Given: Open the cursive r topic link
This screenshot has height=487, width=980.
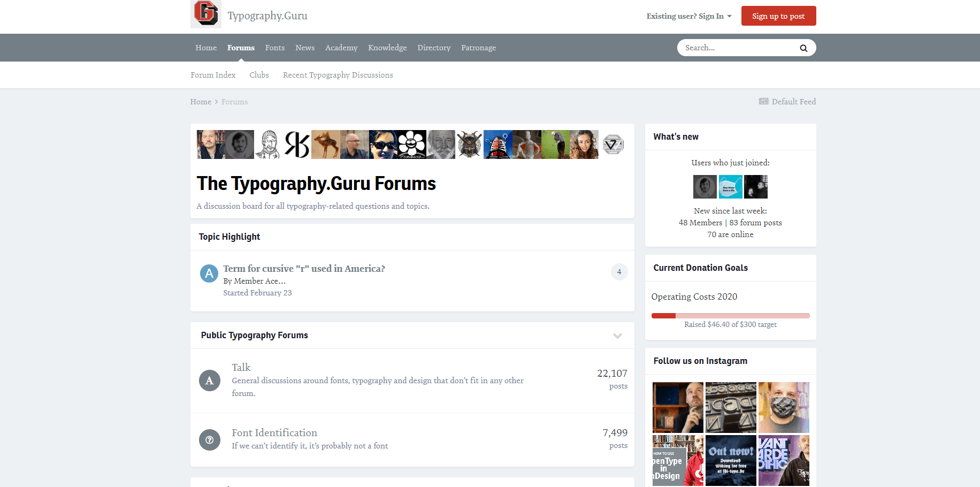Looking at the screenshot, I should point(304,269).
